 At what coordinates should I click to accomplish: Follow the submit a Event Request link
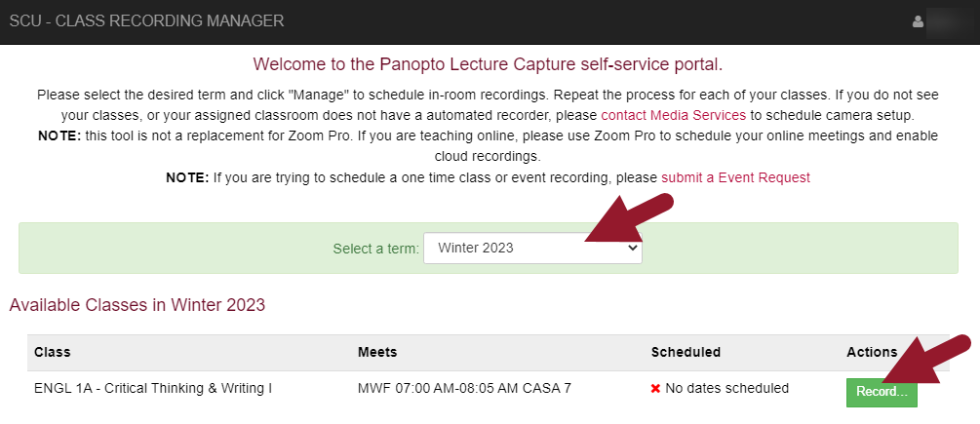(735, 177)
